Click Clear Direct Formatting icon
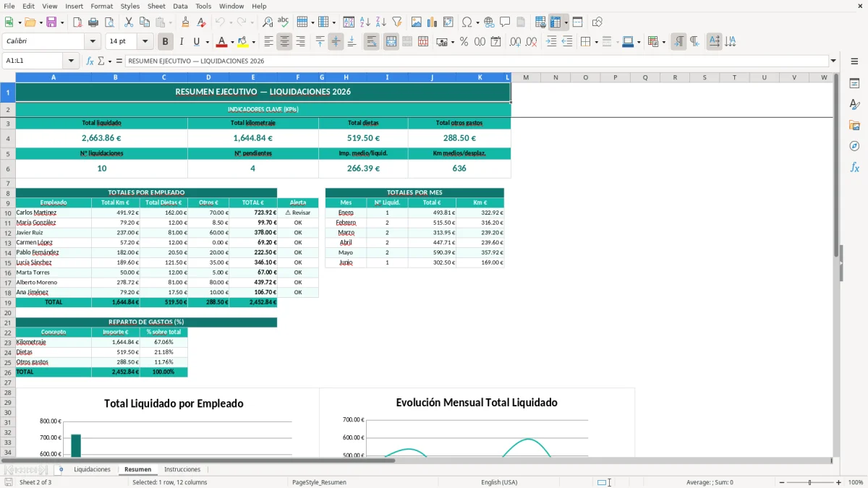The image size is (868, 488). pos(201,22)
